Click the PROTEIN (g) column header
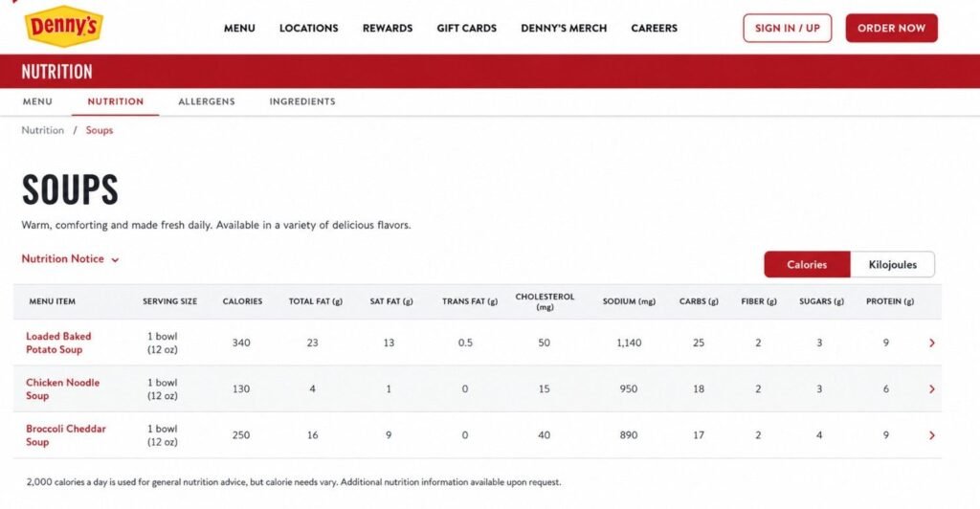Screen dimensions: 980x509 [x=890, y=301]
